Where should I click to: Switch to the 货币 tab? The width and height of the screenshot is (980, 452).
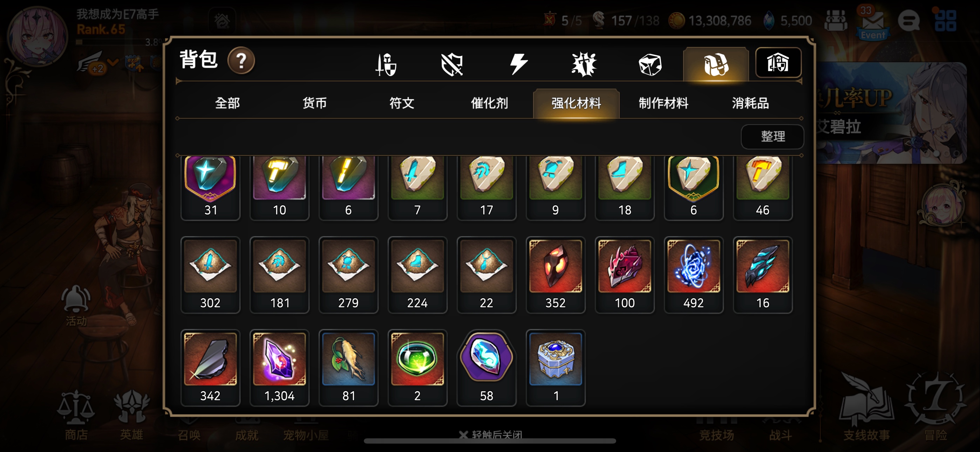[x=314, y=103]
